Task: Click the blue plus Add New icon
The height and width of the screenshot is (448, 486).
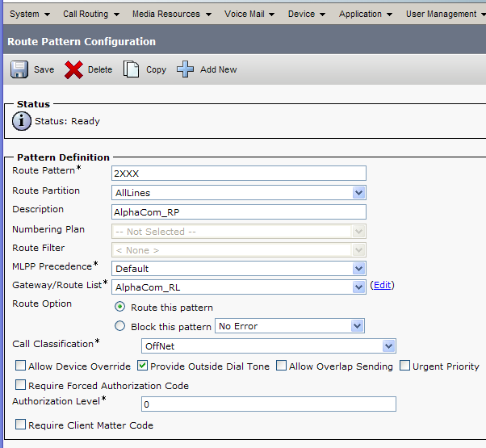Action: tap(185, 69)
